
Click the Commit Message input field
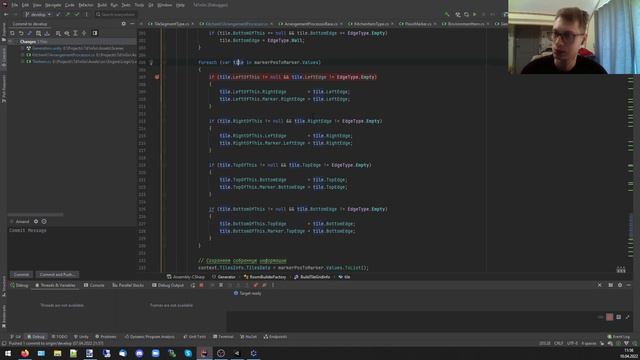[x=72, y=247]
